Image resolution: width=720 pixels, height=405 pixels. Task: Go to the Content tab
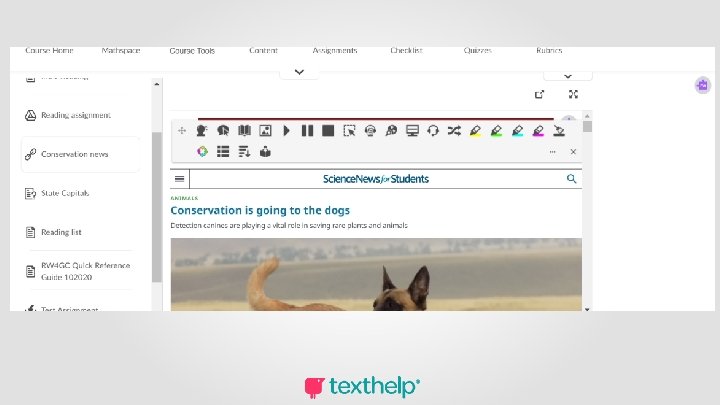tap(264, 51)
